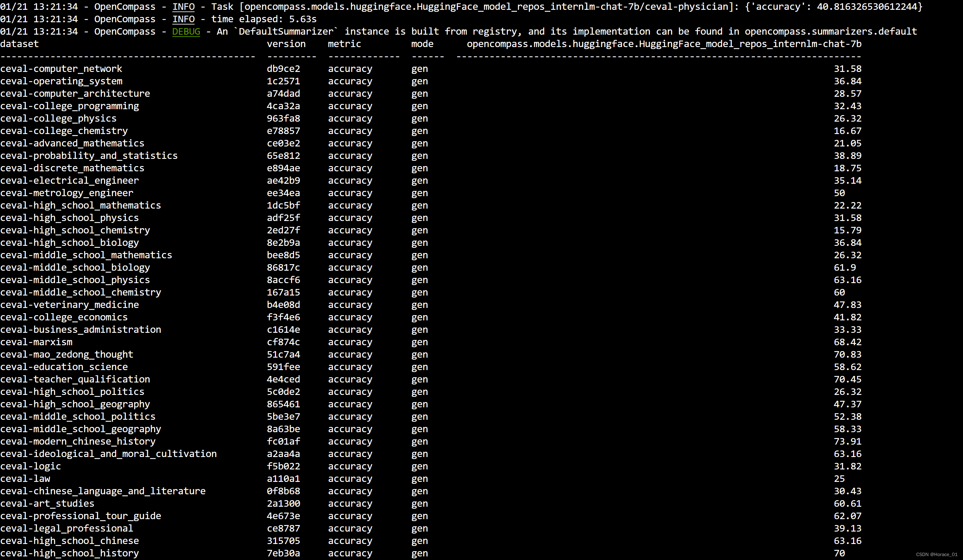The height and width of the screenshot is (560, 963).
Task: Click the 73.91 score for modern_chinese_history
Action: (847, 441)
